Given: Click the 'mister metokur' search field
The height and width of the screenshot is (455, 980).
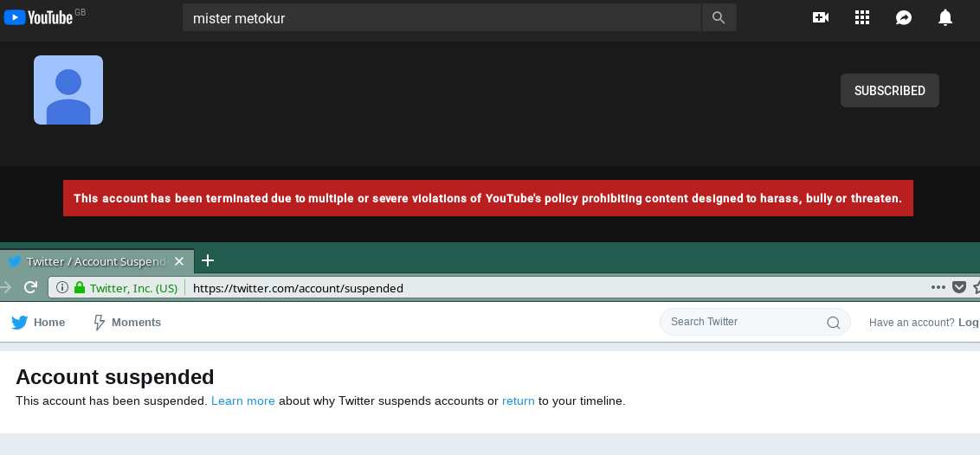Looking at the screenshot, I should 442,17.
